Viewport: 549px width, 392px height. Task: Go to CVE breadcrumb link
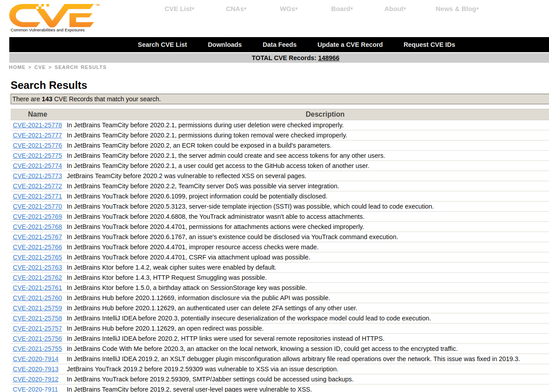coord(40,67)
